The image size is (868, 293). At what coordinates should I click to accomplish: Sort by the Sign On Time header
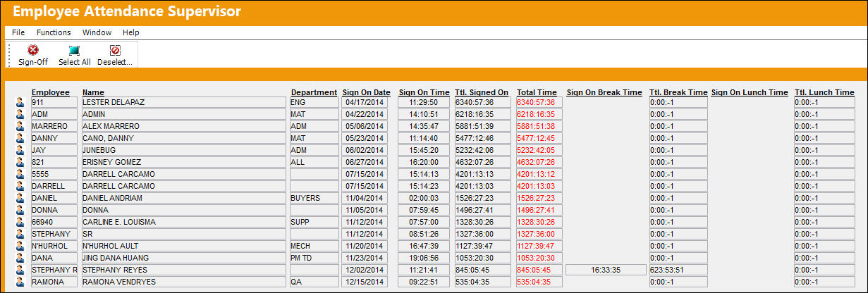[x=424, y=92]
